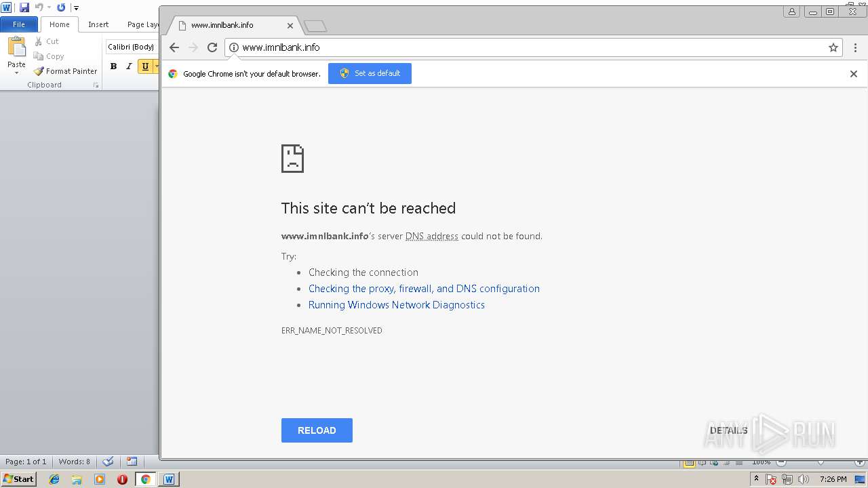Click the Chrome user profile icon
Viewport: 868px width, 488px height.
(x=792, y=12)
